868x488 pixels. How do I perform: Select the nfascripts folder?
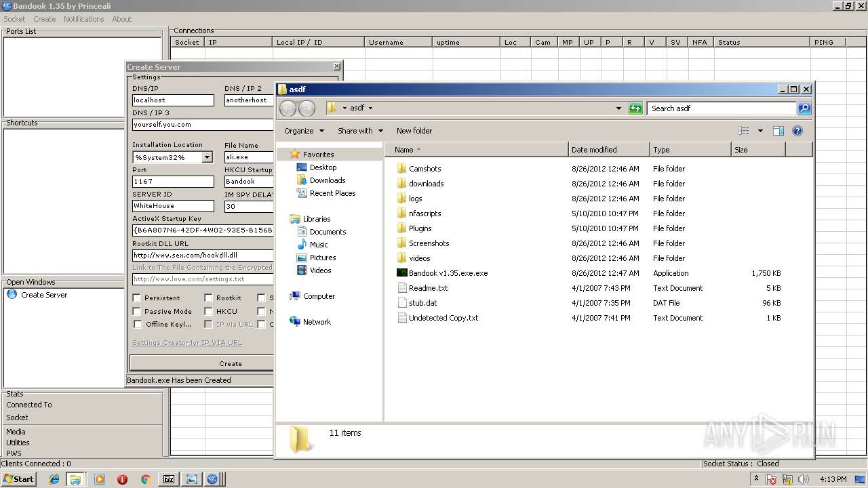(425, 213)
